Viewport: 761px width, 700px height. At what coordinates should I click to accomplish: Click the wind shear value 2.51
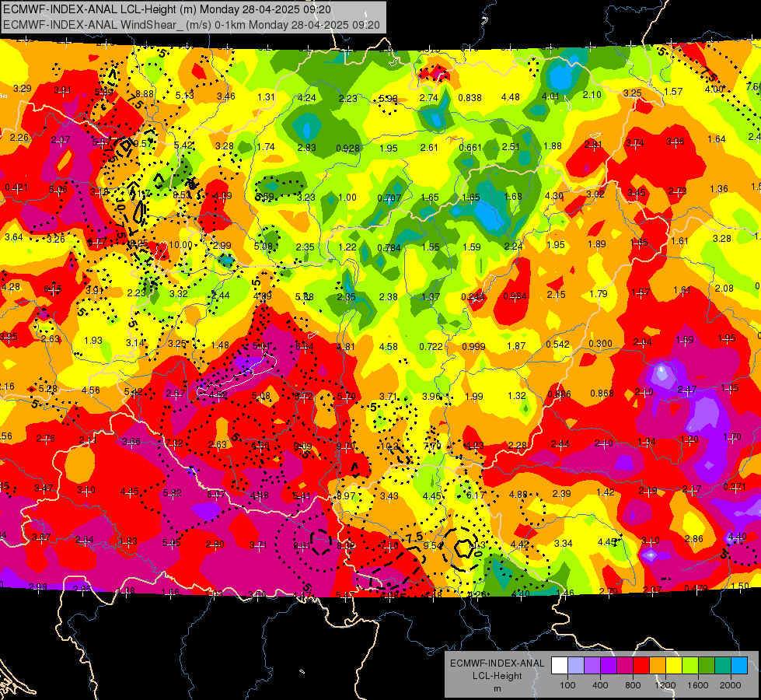[511, 147]
